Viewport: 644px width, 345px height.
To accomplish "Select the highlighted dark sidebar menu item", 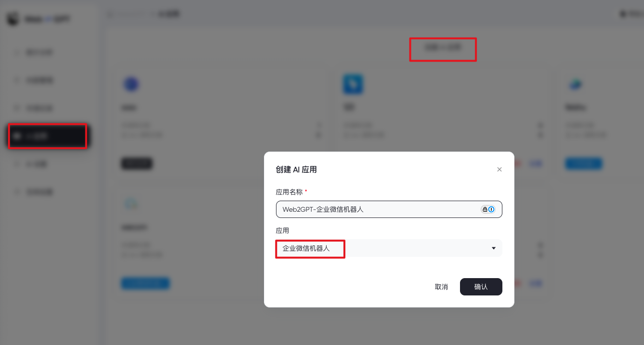I will coord(48,136).
